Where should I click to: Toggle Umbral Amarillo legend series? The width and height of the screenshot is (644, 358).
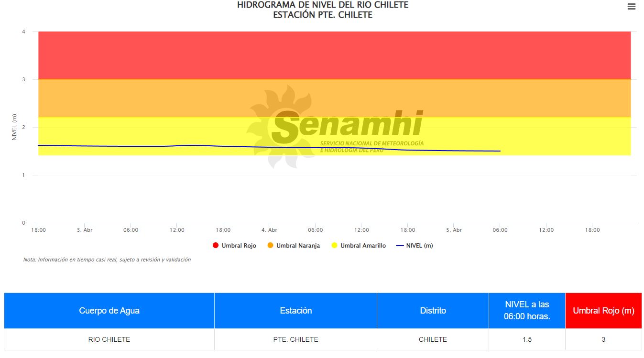pos(358,246)
